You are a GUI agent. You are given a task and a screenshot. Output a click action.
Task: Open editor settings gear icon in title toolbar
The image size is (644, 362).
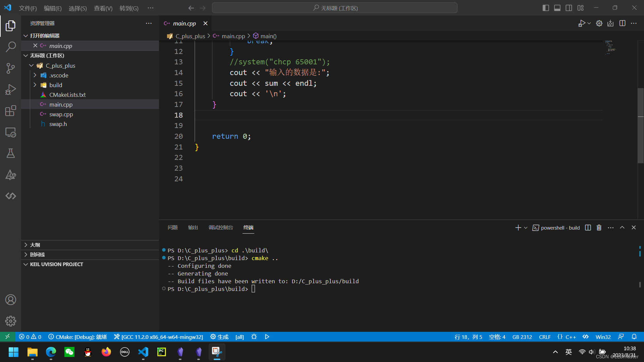(599, 23)
